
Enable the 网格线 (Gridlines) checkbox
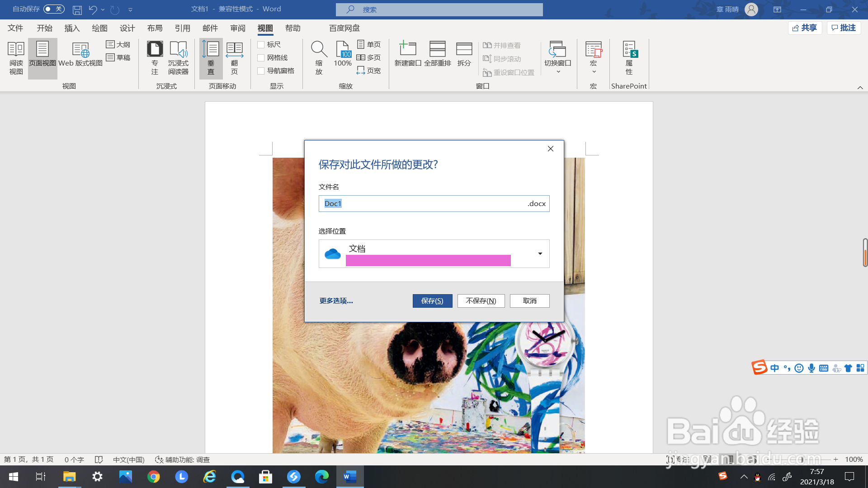(x=261, y=57)
